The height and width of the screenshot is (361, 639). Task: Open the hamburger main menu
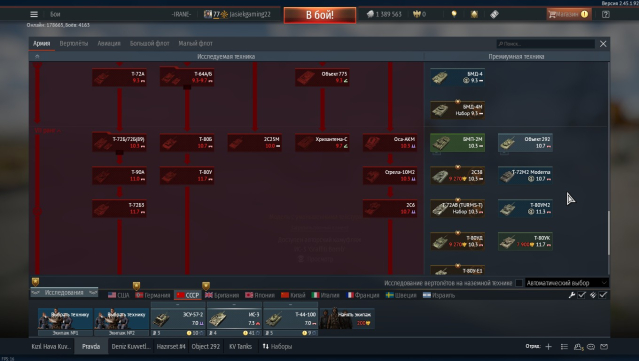tap(34, 14)
